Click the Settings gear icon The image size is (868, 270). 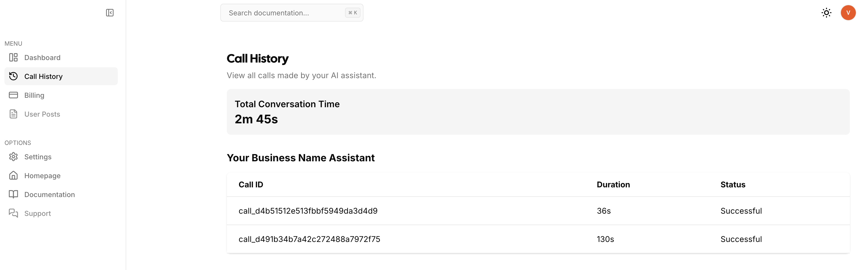(x=13, y=157)
